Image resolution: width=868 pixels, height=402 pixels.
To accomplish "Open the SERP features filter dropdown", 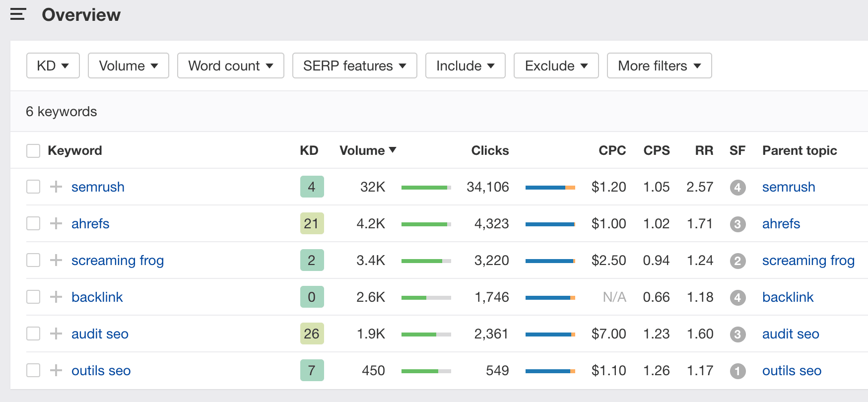I will click(355, 66).
